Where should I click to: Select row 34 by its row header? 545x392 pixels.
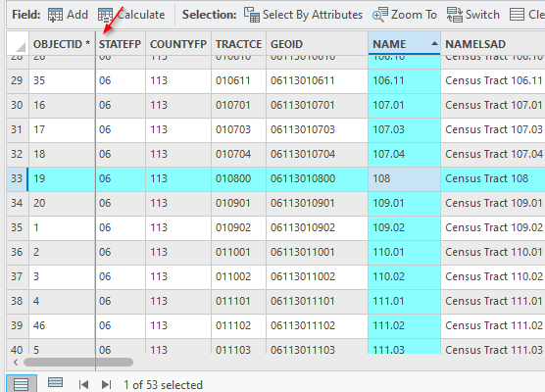(18, 203)
